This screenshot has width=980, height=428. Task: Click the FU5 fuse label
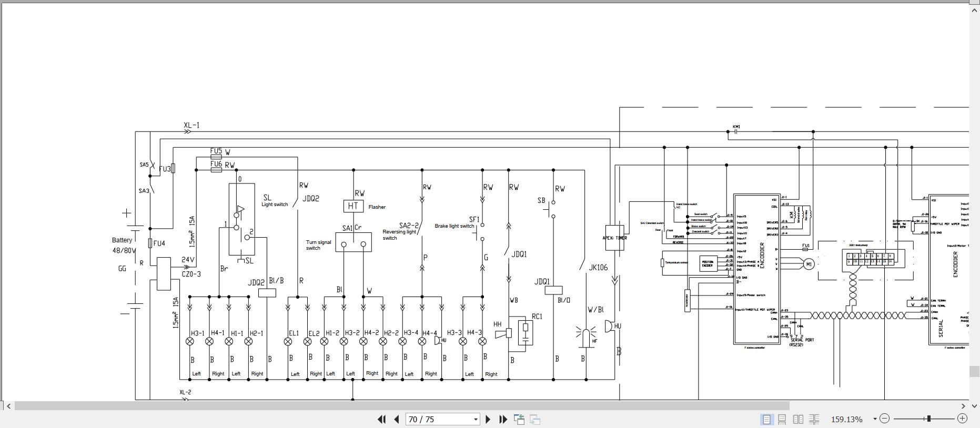coord(216,151)
